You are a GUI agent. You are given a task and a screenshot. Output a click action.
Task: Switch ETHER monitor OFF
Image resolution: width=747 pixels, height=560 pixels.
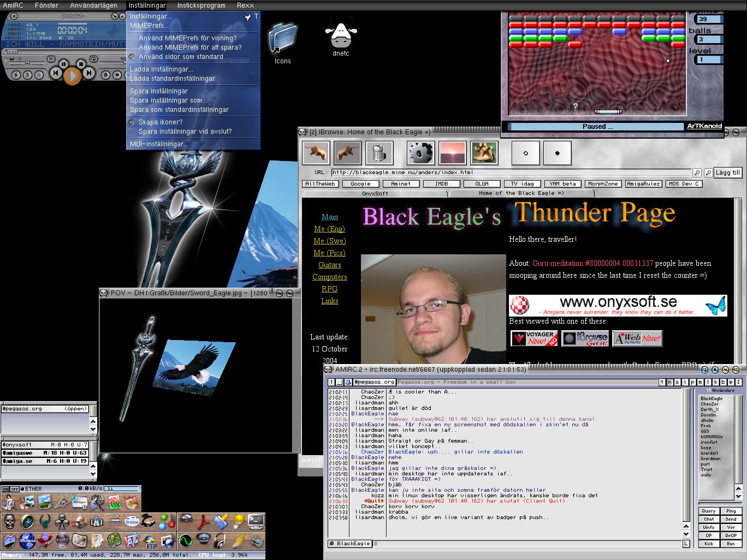[x=15, y=489]
